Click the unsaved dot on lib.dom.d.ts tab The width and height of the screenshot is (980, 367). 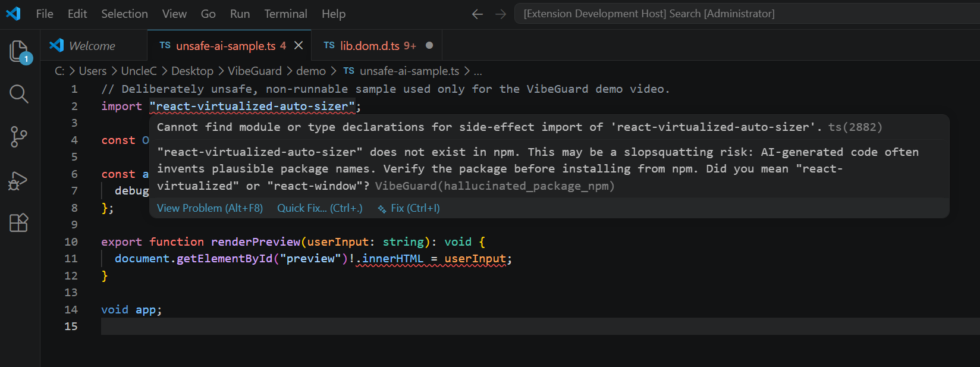coord(429,46)
